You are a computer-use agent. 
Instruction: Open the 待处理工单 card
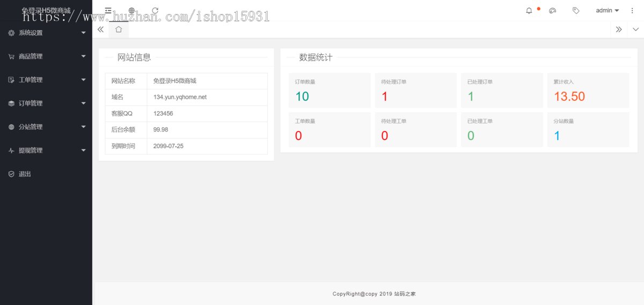(416, 129)
